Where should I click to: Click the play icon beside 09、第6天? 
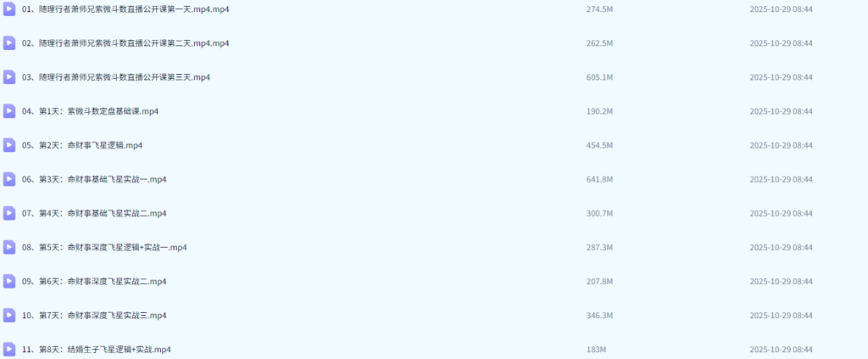click(8, 282)
